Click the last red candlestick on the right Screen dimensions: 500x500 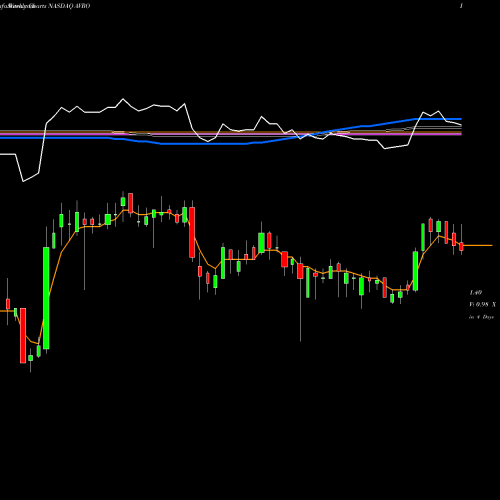(461, 247)
